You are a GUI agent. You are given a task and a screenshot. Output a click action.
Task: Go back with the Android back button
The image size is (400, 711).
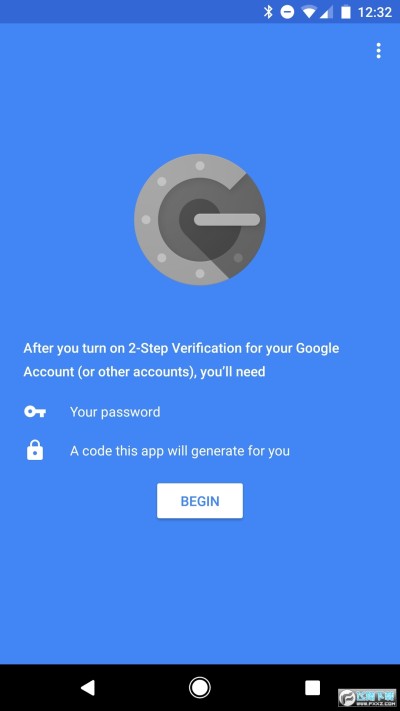(88, 687)
